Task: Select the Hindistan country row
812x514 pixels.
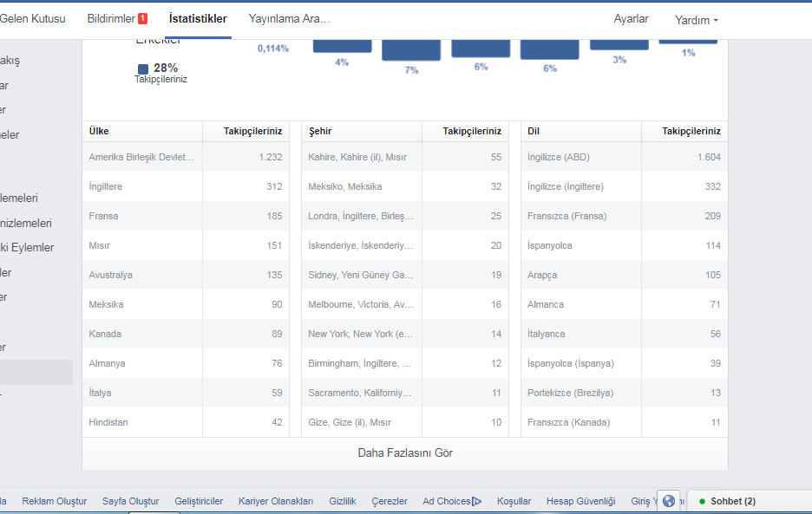Action: 186,422
